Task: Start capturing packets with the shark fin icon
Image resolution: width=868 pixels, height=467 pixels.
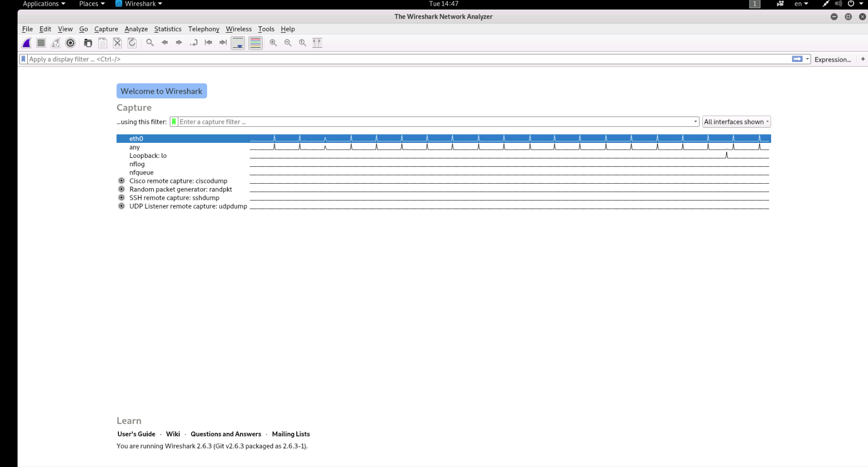Action: tap(27, 43)
